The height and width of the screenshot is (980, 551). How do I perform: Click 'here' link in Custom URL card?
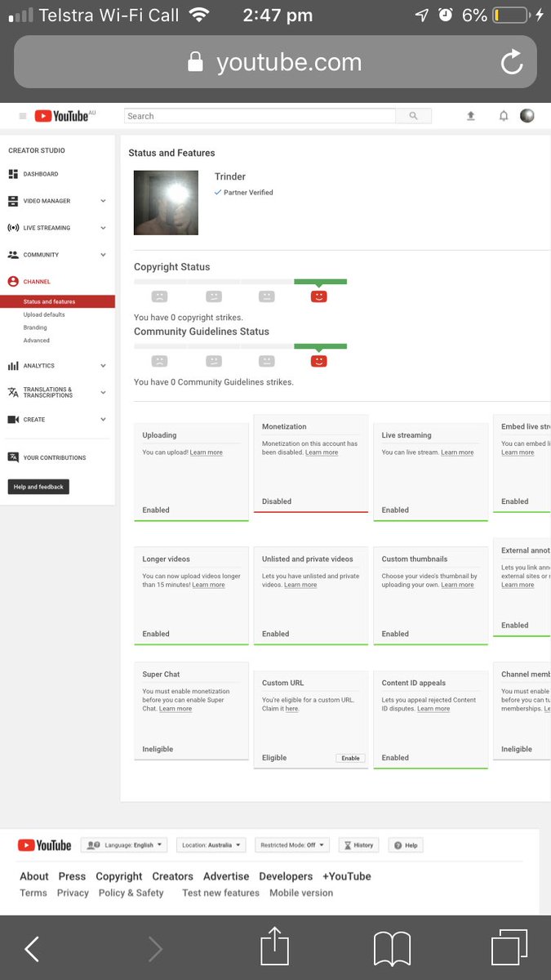[x=291, y=709]
